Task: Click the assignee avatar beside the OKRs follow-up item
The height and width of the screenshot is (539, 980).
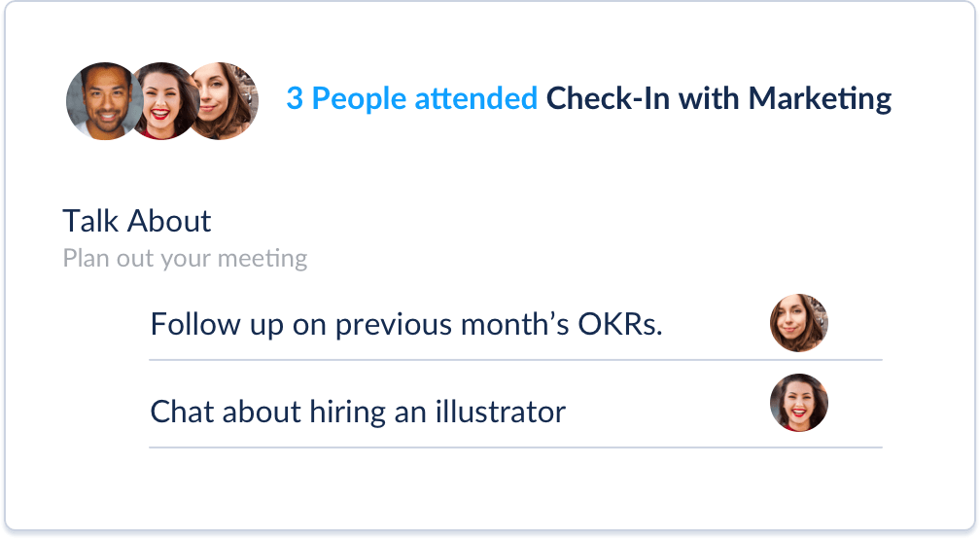Action: (799, 323)
